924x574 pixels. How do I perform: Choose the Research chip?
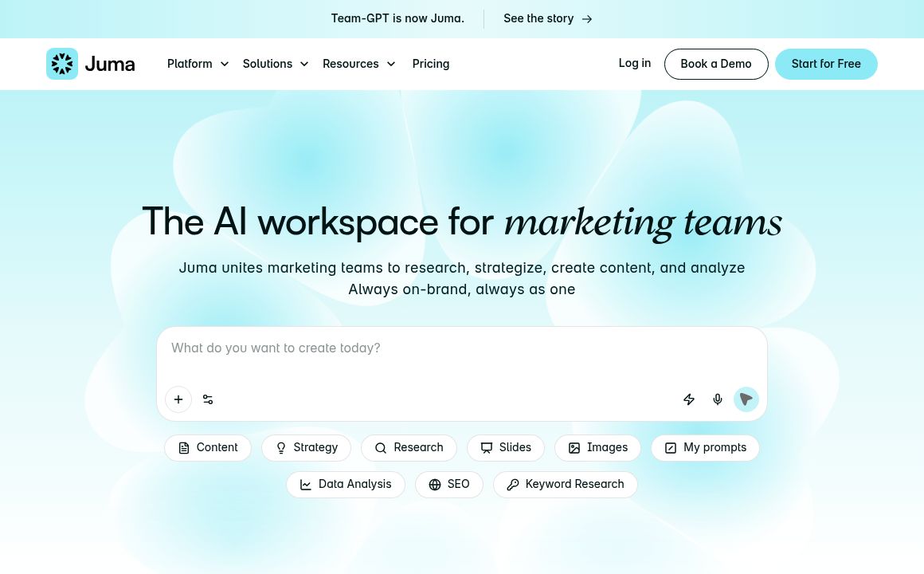pyautogui.click(x=409, y=448)
